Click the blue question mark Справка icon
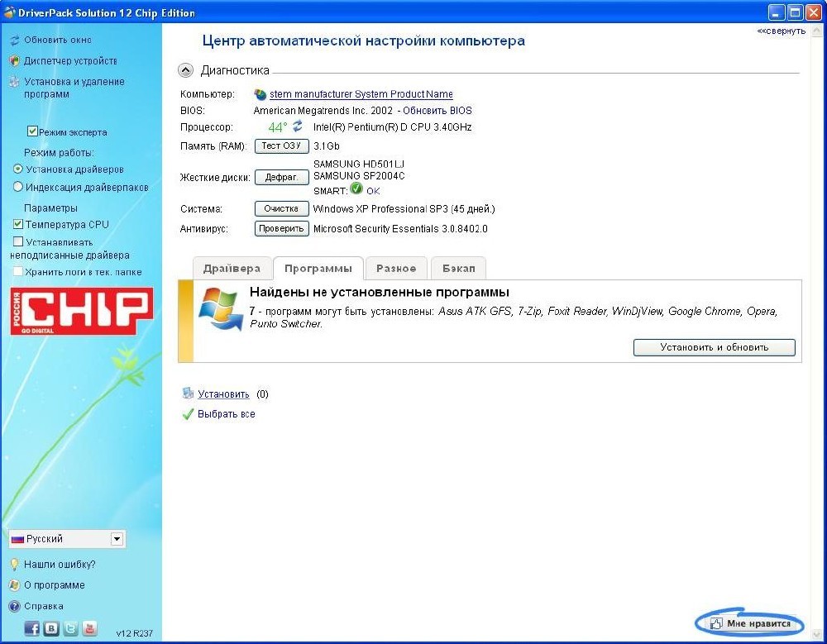Screen dimensions: 827x644 pos(14,607)
